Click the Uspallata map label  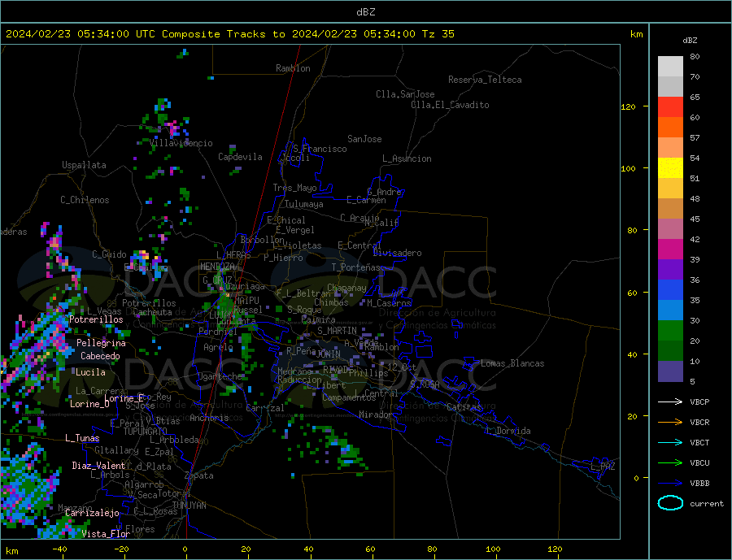click(x=84, y=165)
